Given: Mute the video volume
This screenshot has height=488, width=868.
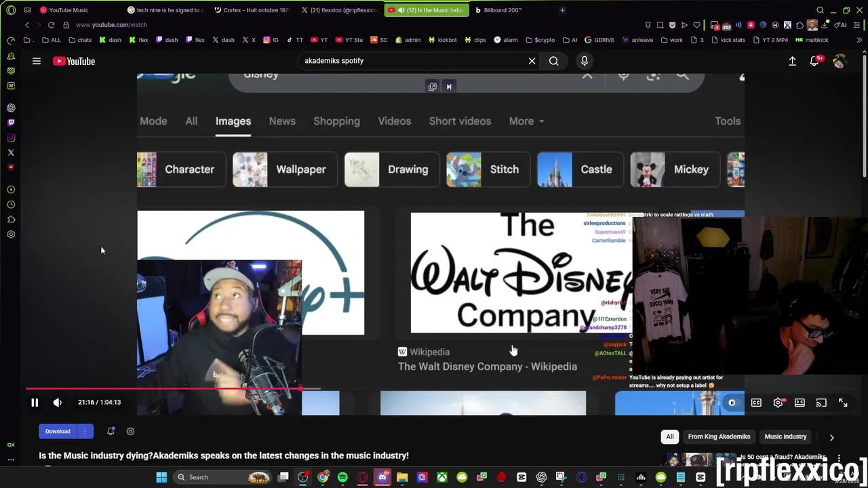Looking at the screenshot, I should tap(57, 403).
